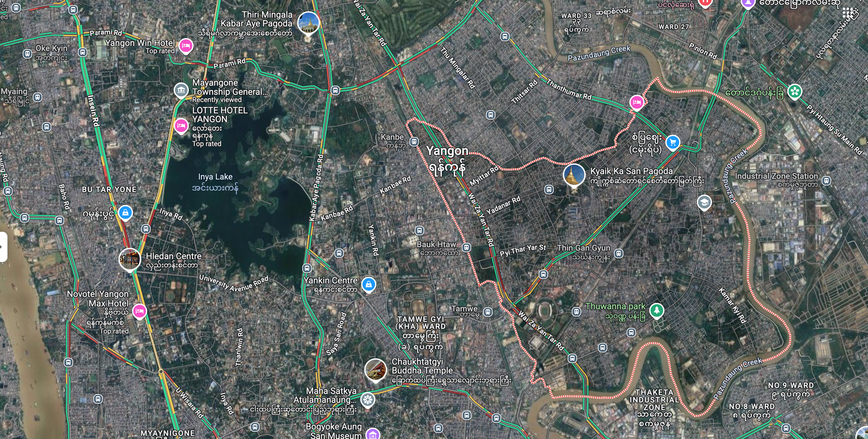This screenshot has height=439, width=868.
Task: Click the graduation cap school marker
Action: point(704,203)
